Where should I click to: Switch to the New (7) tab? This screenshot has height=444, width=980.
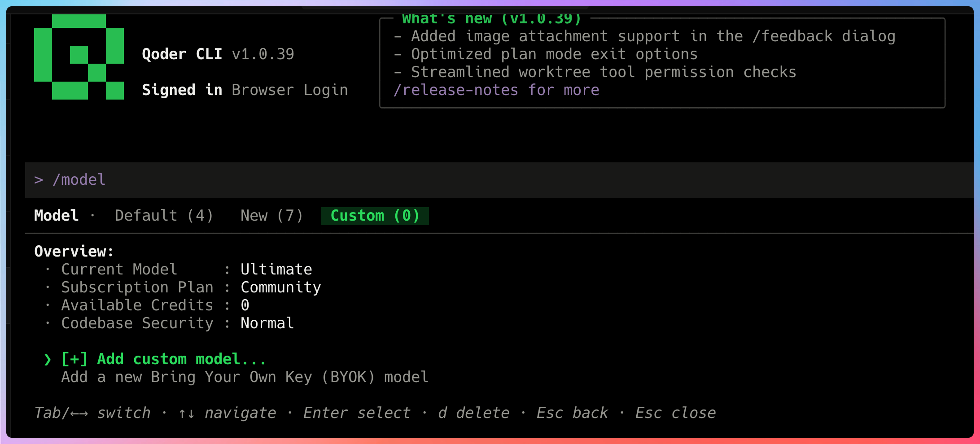click(x=272, y=216)
